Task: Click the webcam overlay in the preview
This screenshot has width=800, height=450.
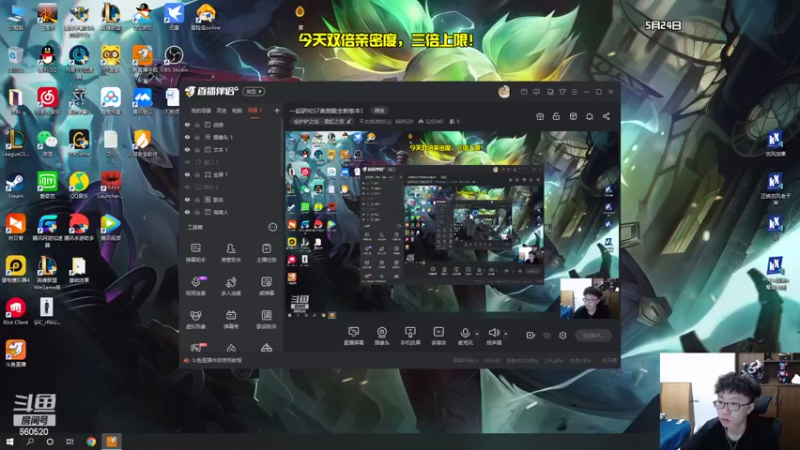Action: pyautogui.click(x=589, y=298)
